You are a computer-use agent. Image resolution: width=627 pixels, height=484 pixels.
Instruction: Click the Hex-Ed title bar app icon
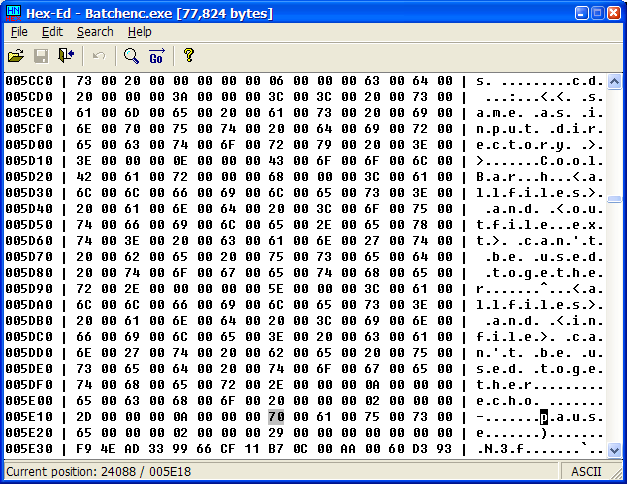(x=13, y=13)
